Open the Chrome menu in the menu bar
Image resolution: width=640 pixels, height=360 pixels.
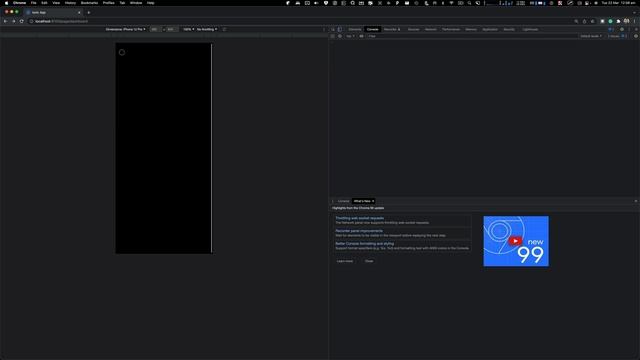pos(19,3)
